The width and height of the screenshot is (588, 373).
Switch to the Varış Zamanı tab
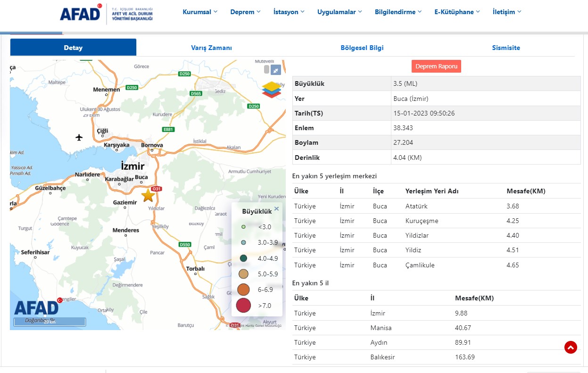point(211,47)
